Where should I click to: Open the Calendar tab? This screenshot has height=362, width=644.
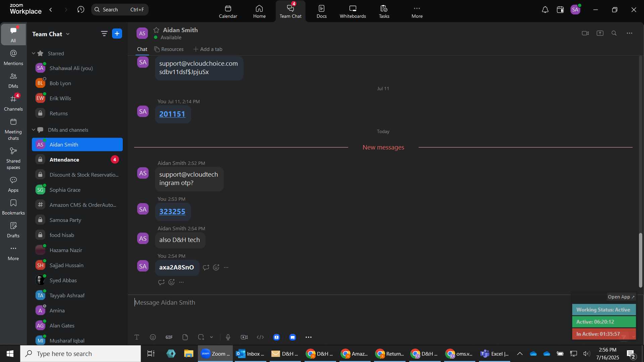coord(228,11)
